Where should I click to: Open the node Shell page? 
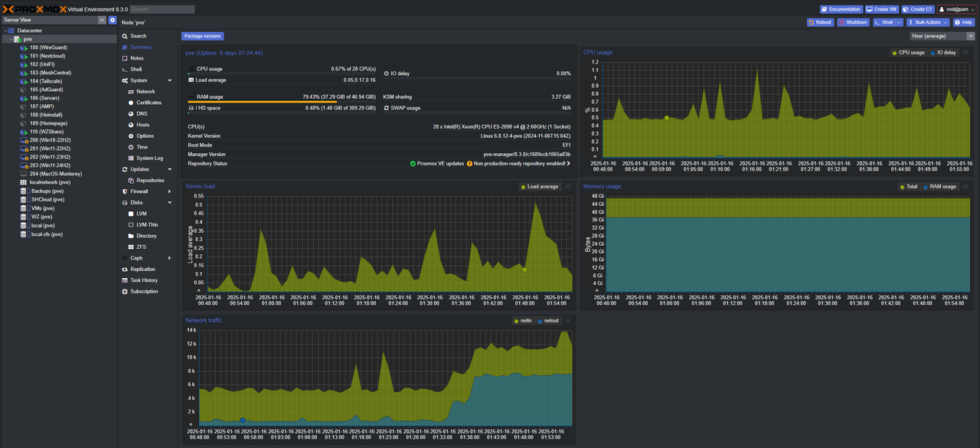pos(132,69)
